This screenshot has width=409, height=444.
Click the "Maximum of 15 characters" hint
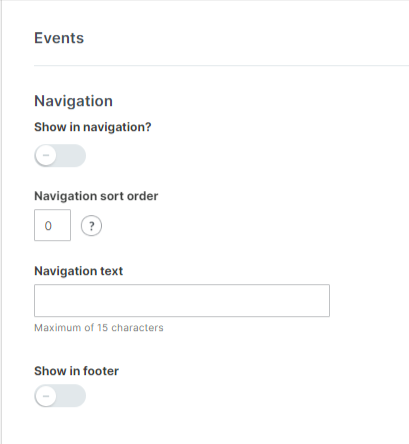pyautogui.click(x=99, y=328)
